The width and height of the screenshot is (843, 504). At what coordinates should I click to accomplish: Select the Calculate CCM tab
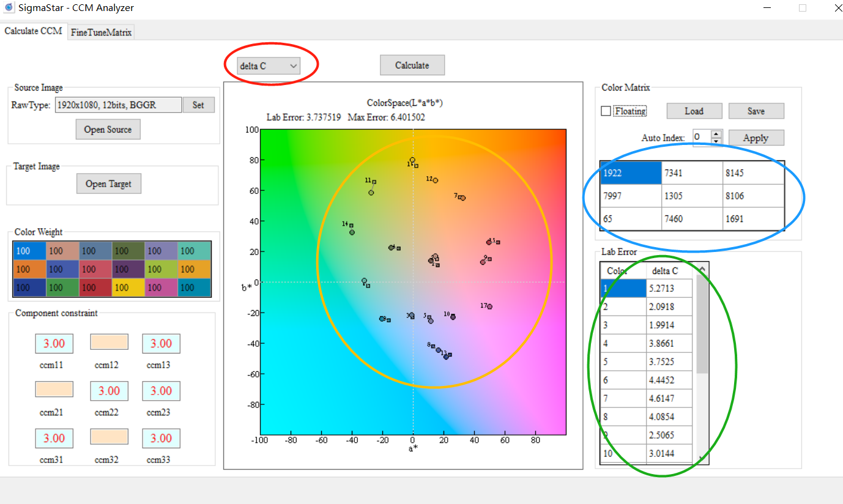[33, 31]
